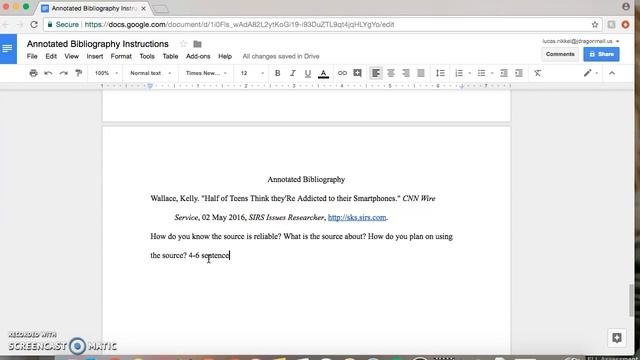This screenshot has height=360, width=640.
Task: Open the line spacing options
Action: tap(440, 73)
